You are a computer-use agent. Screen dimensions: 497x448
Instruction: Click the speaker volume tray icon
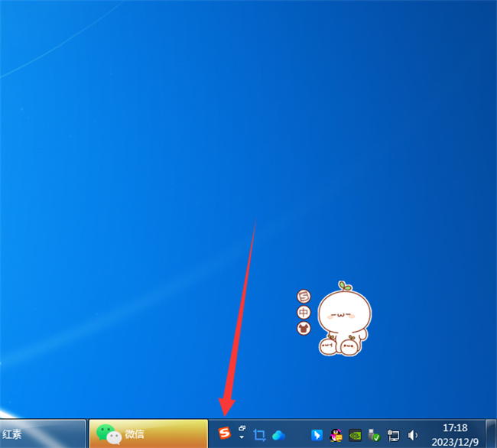412,435
